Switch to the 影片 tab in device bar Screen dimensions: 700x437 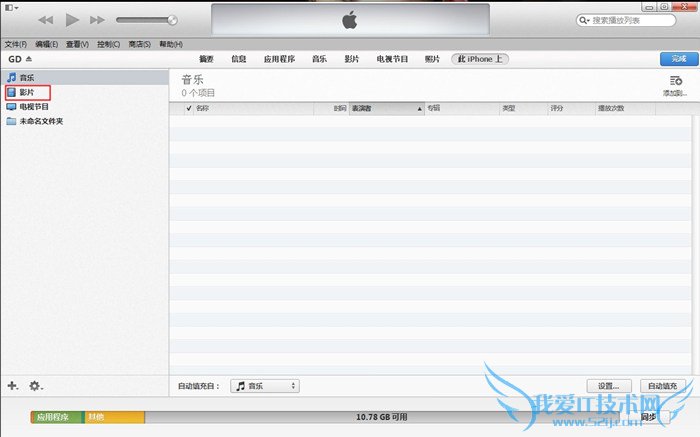[351, 59]
